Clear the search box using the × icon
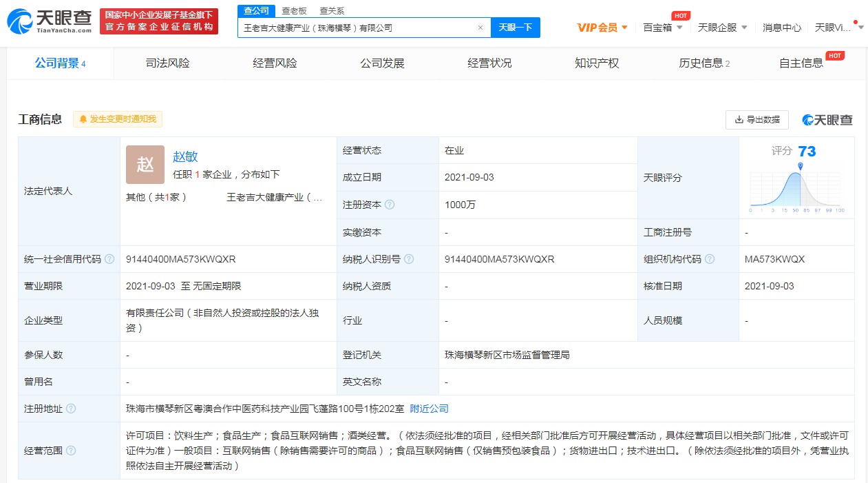Viewport: 868px width, 483px height. coord(480,26)
